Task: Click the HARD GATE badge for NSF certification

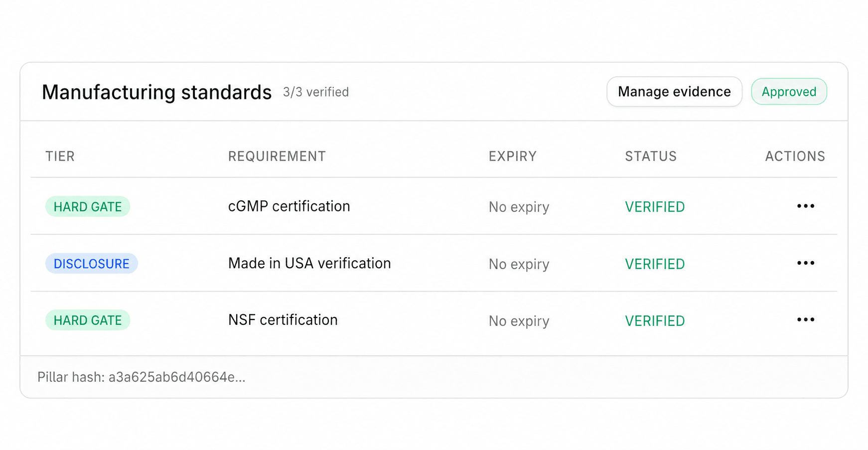Action: click(88, 320)
